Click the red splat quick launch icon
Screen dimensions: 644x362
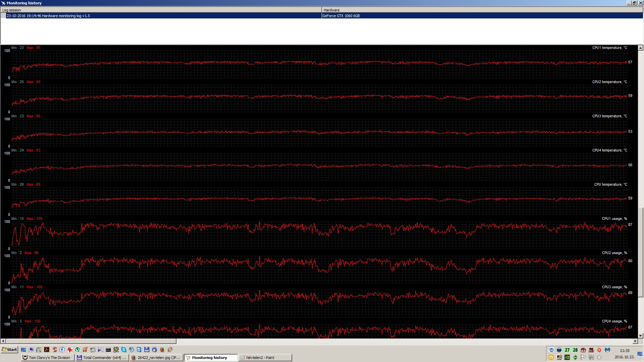click(x=70, y=350)
